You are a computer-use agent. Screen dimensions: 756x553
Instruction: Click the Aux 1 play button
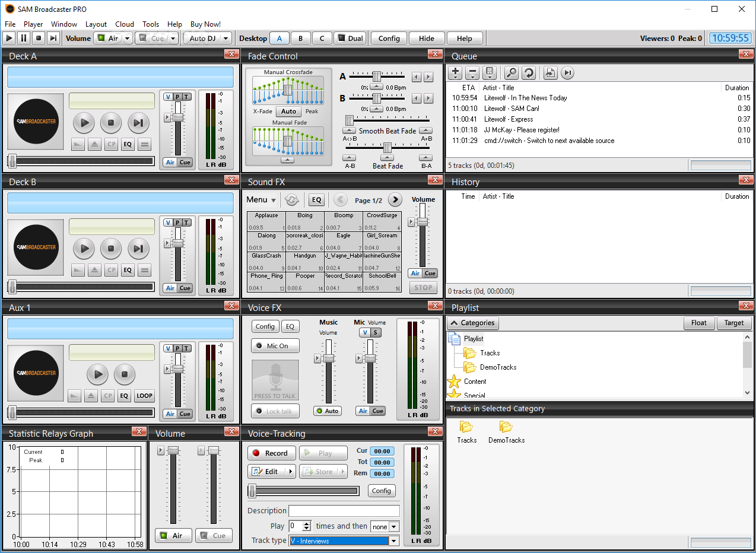click(98, 375)
